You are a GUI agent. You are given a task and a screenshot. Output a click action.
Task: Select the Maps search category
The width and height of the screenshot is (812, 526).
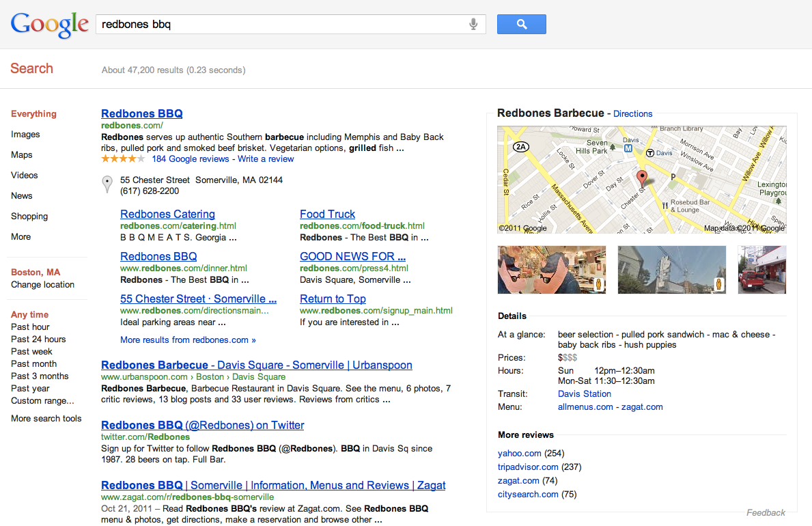22,155
